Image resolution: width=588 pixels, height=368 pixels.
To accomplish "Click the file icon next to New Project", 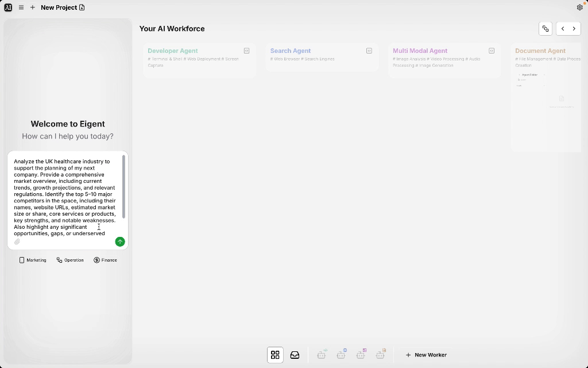I will (82, 7).
